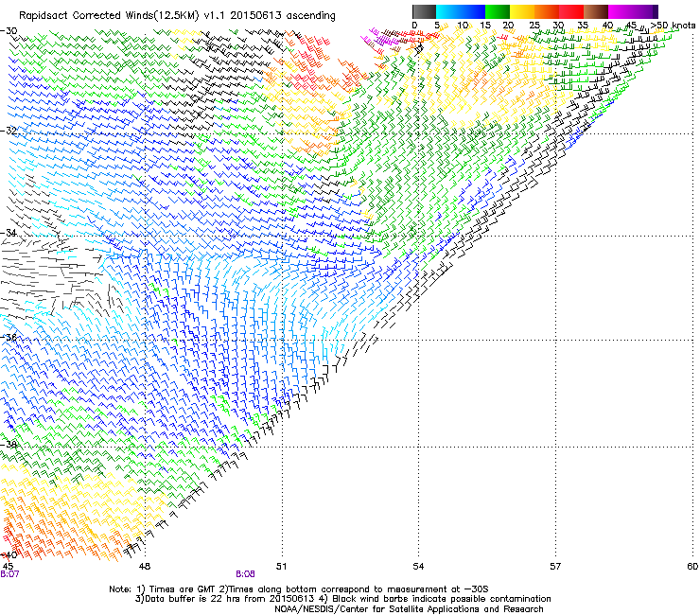This screenshot has height=615, width=700.
Task: Click the longitude label '51'
Action: click(x=281, y=567)
